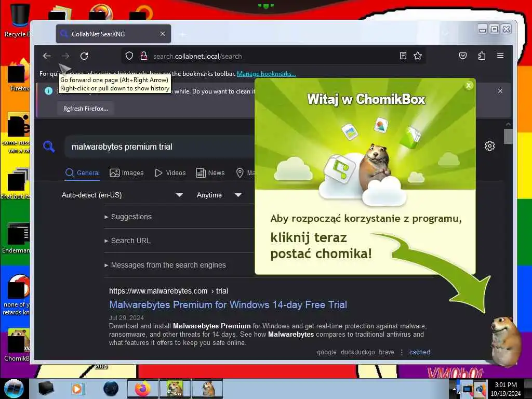Click the brave engine label
This screenshot has height=399, width=532.
point(387,352)
